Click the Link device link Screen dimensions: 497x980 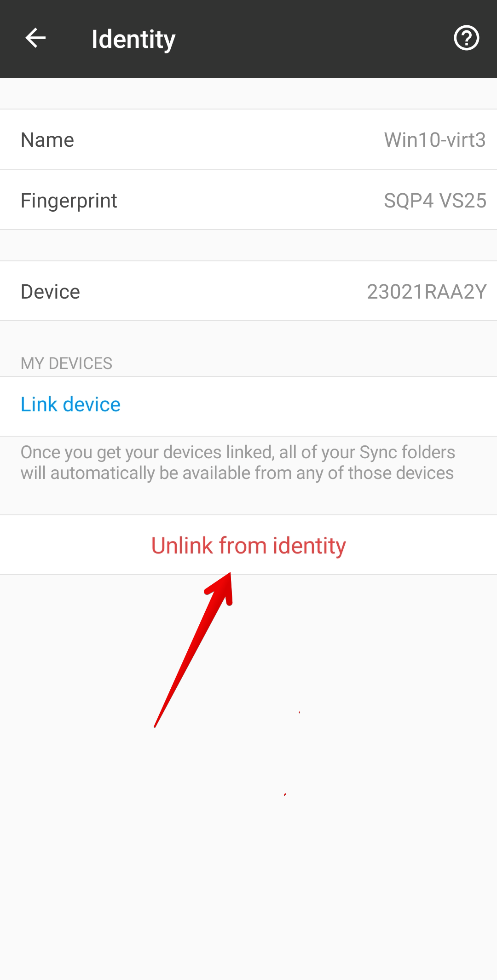point(70,404)
